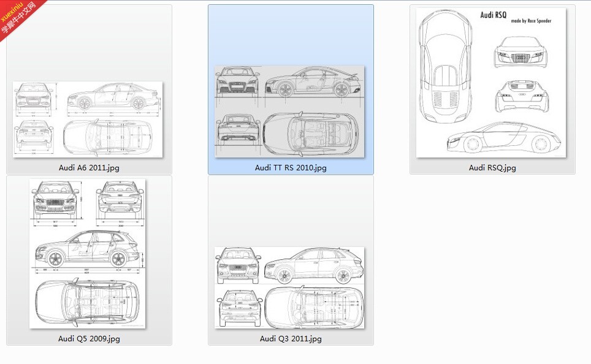Screen dimensions: 591x364
Task: Click the file name Audi TT RS 2010.jpg
Action: [x=291, y=168]
